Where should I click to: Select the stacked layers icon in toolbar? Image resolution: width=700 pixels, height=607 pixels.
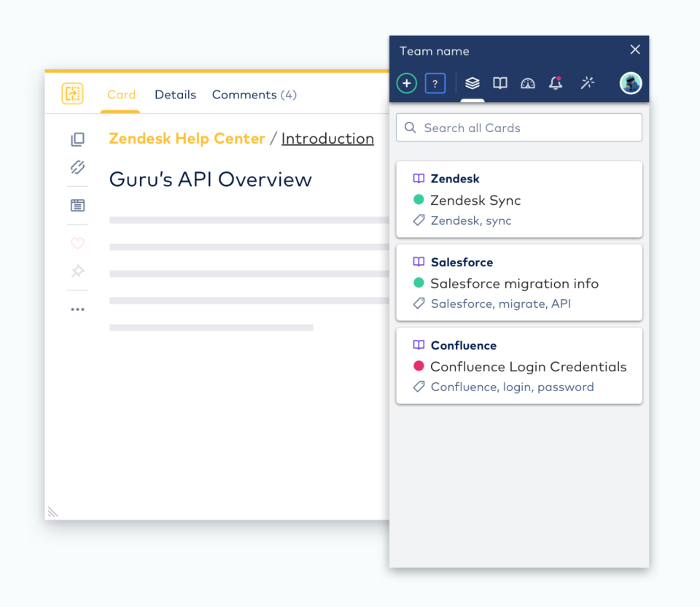[472, 83]
